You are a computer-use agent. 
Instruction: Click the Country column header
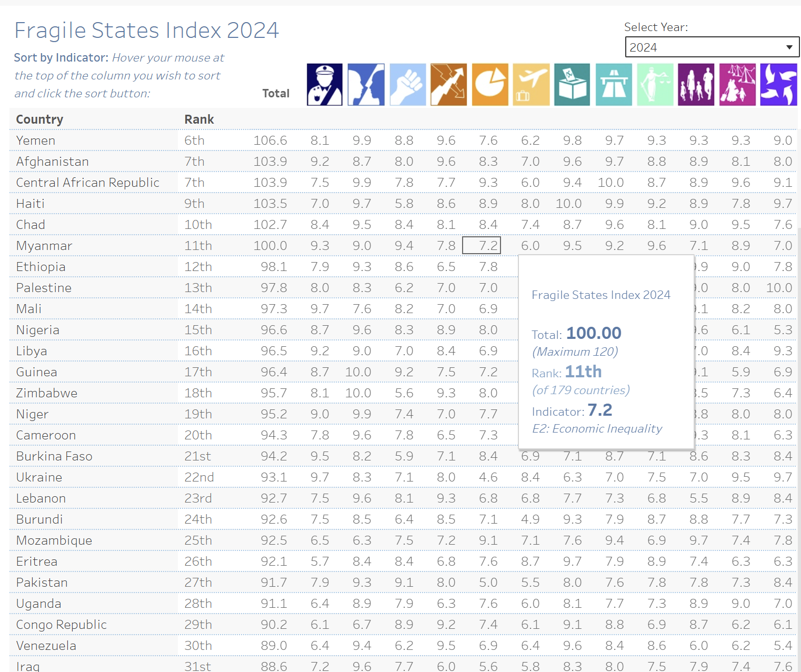(x=39, y=119)
